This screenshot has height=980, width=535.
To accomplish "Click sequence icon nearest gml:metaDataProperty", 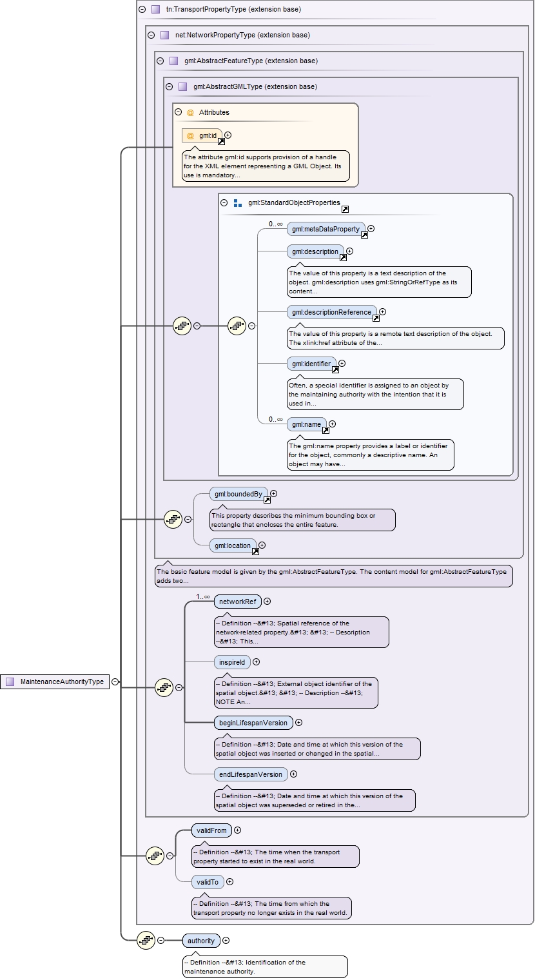I will (237, 326).
